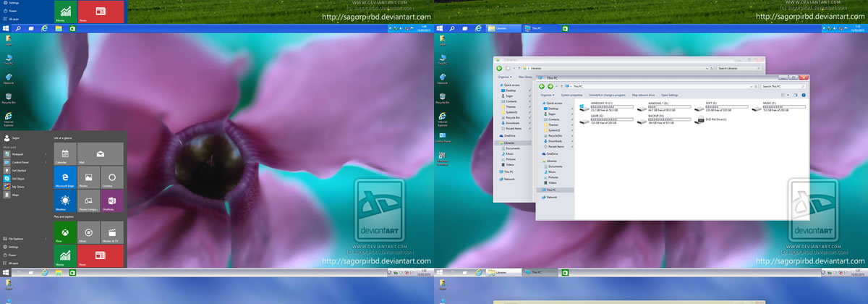Click Back arrow in This PC window
Screen dimensions: 868x304
[542, 86]
